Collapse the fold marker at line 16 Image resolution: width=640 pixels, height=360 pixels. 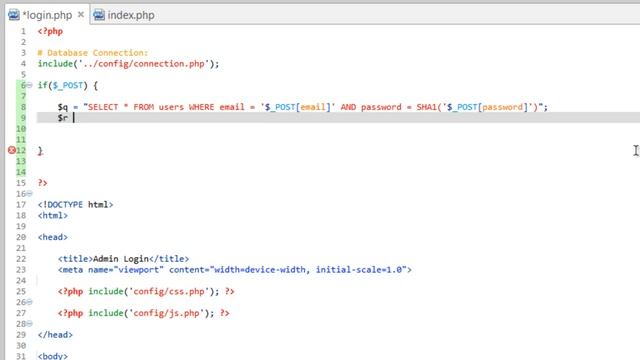(29, 193)
